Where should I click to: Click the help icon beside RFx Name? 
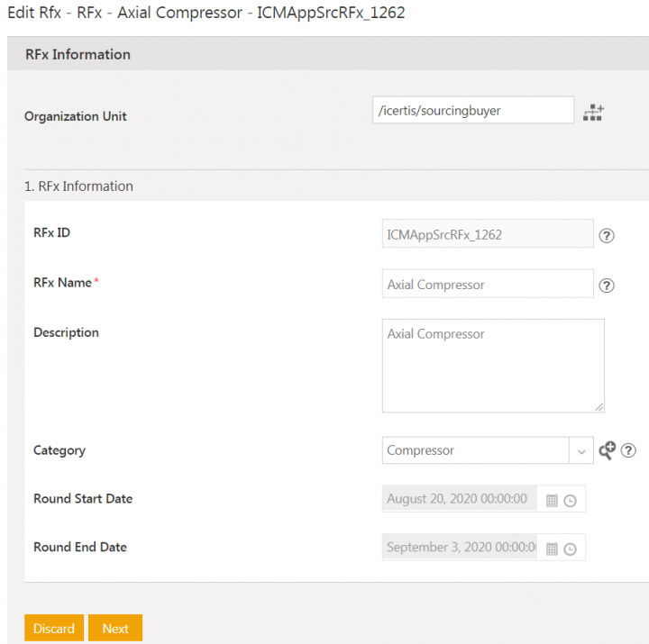click(607, 286)
